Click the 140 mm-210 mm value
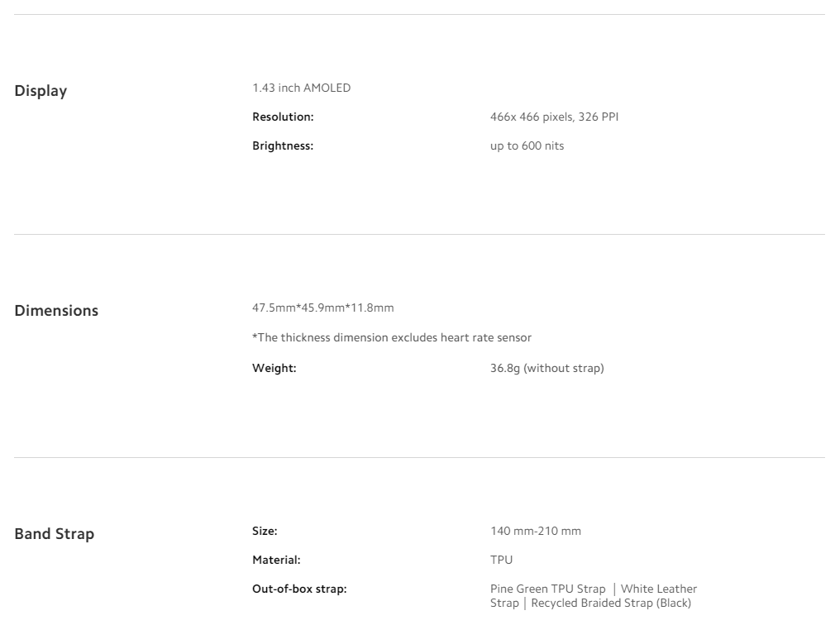This screenshot has height=644, width=835. click(536, 531)
